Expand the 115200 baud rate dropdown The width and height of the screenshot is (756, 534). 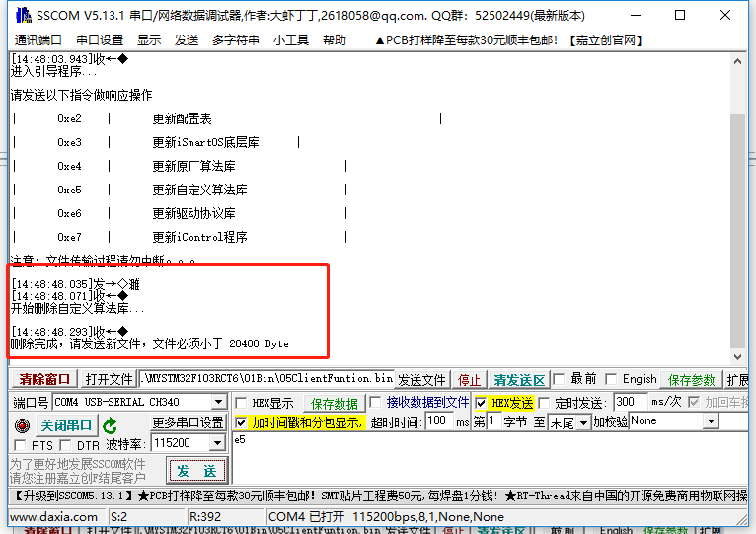coord(218,443)
